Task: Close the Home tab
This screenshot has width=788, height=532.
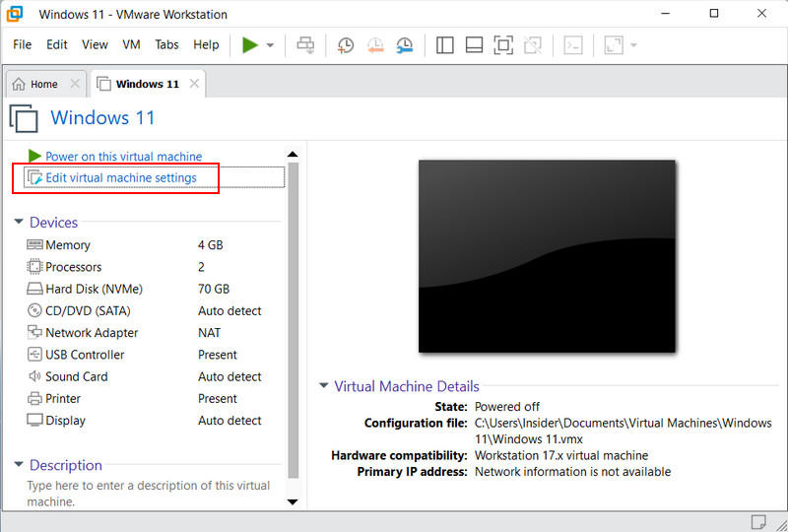Action: tap(75, 84)
